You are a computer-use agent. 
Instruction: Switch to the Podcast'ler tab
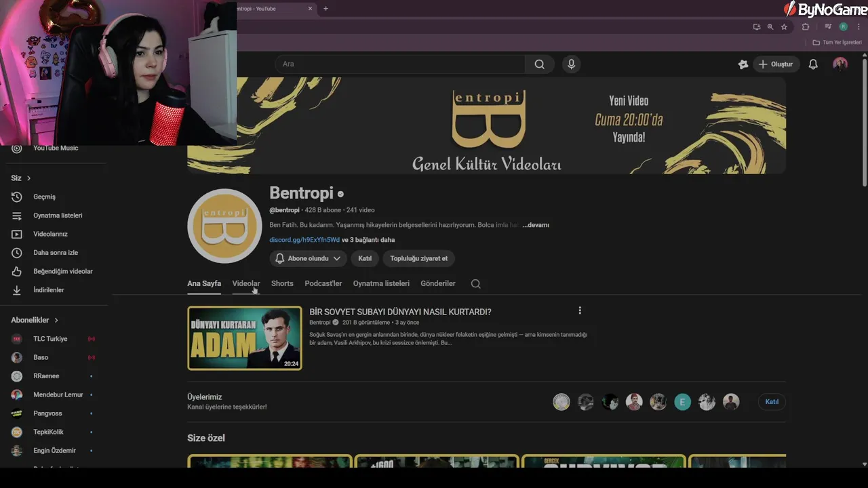click(x=323, y=283)
